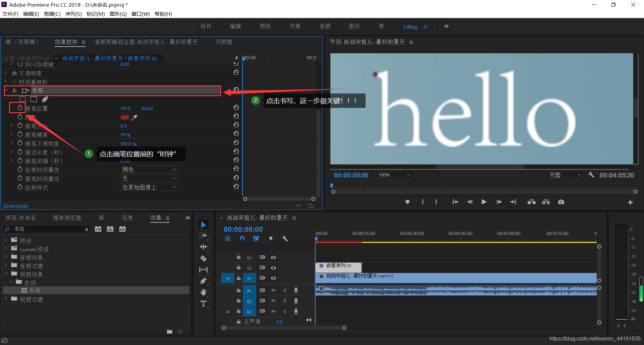The image size is (644, 345).
Task: Click the ellipse mask icon under 书写
Action: [22, 99]
